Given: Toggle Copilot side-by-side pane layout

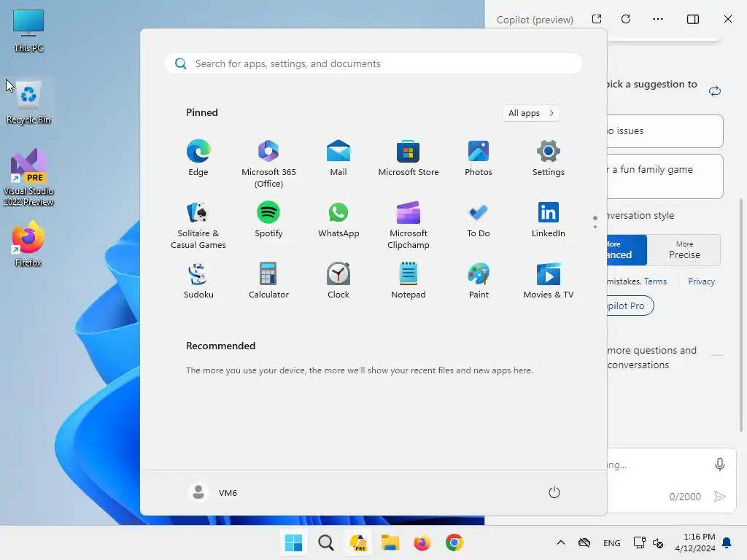Looking at the screenshot, I should [x=693, y=19].
